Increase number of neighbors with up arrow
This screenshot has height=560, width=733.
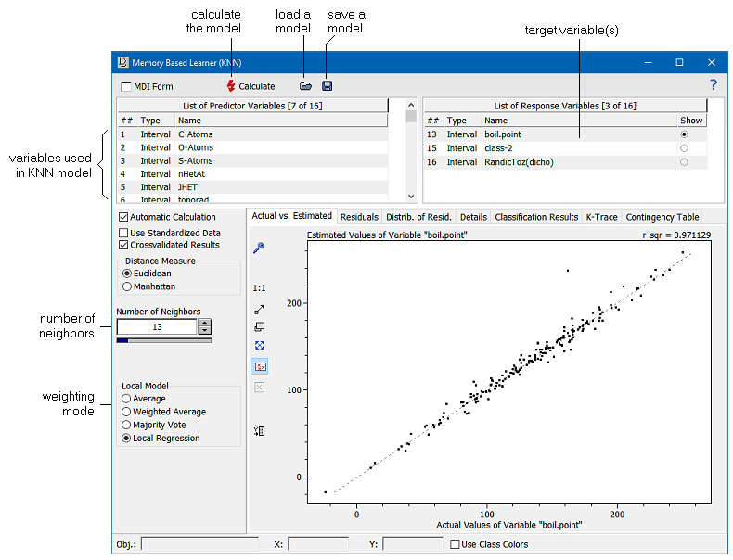click(205, 323)
